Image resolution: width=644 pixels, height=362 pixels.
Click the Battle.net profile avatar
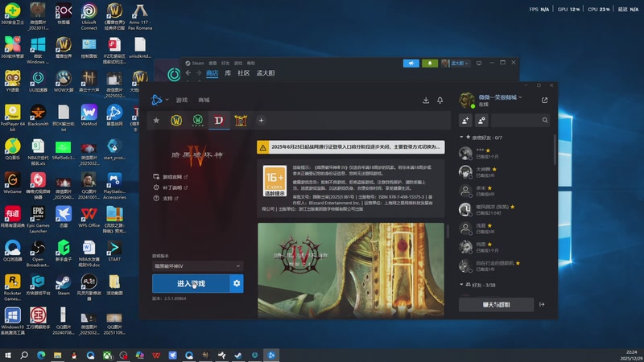[x=467, y=100]
